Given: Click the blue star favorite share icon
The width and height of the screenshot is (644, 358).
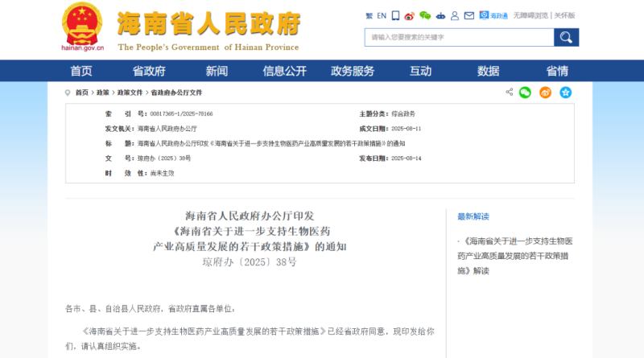Looking at the screenshot, I should coord(565,93).
